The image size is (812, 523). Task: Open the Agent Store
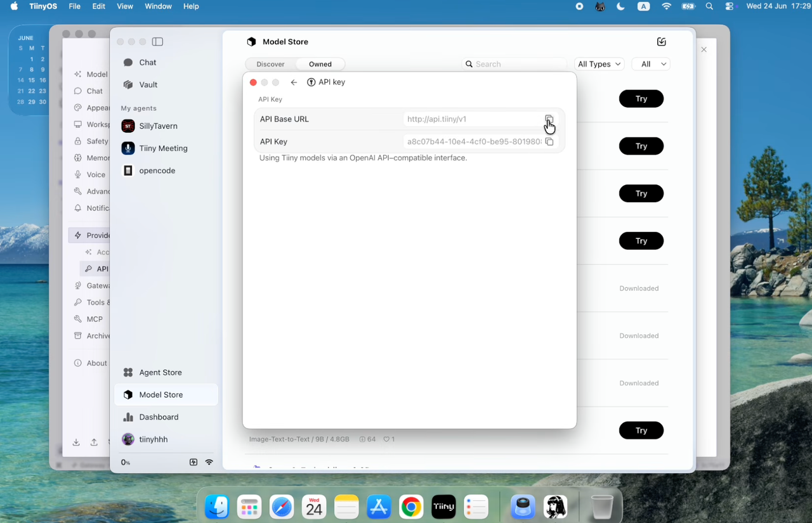click(x=166, y=373)
